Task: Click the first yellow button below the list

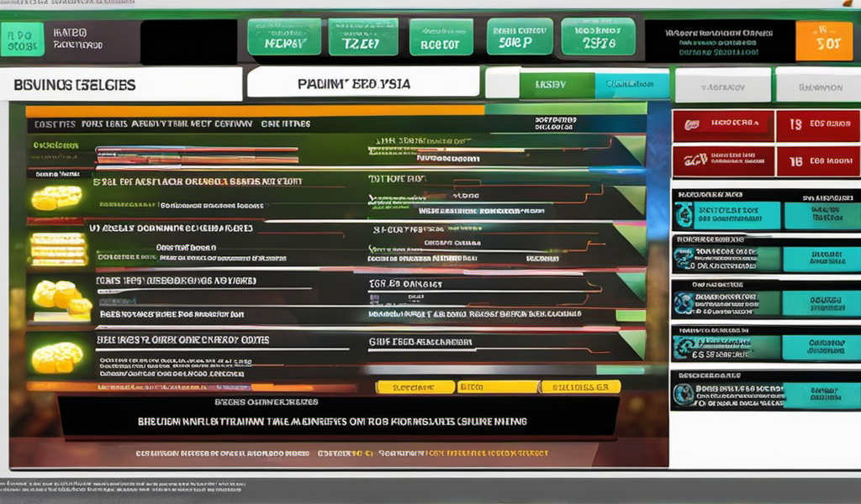Action: click(415, 387)
